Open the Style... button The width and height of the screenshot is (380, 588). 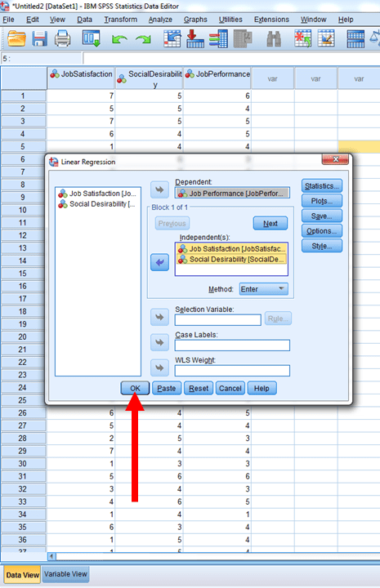coord(322,246)
